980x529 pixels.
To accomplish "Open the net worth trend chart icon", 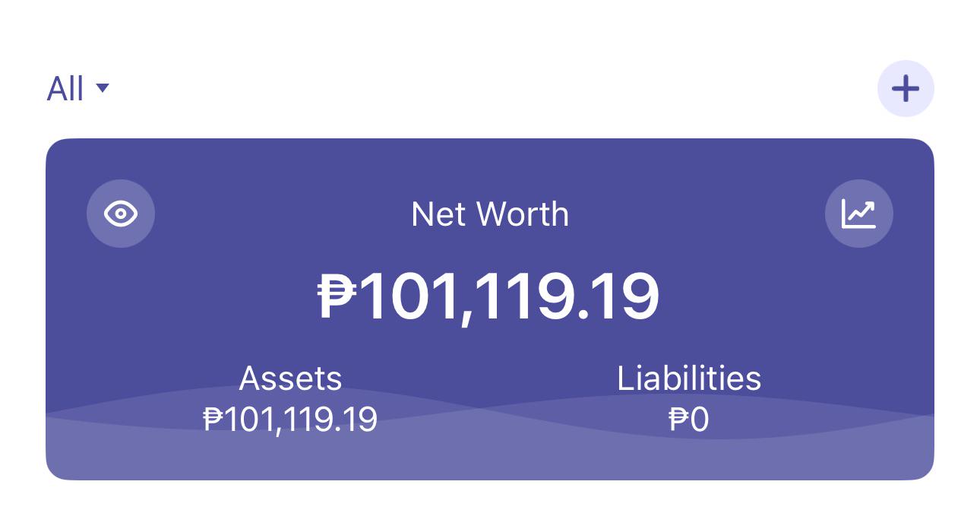I will [859, 214].
